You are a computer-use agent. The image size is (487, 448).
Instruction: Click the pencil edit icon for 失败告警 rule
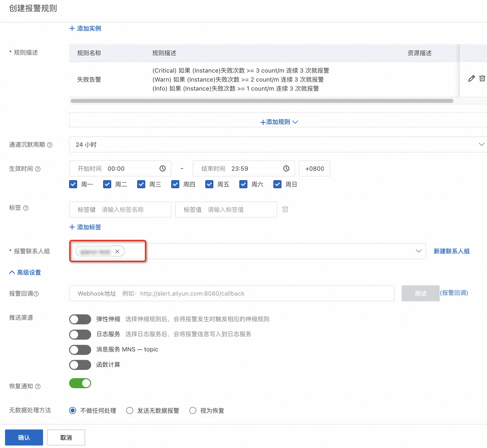[471, 79]
